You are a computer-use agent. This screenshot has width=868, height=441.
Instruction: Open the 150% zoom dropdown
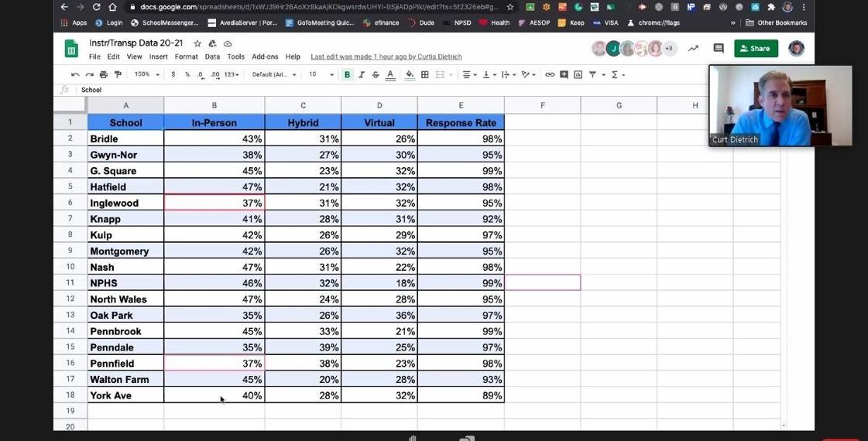[x=146, y=75]
